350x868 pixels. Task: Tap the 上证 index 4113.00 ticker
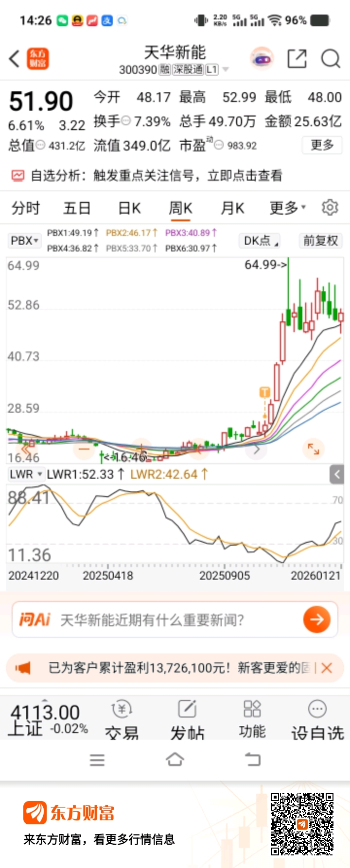click(49, 719)
